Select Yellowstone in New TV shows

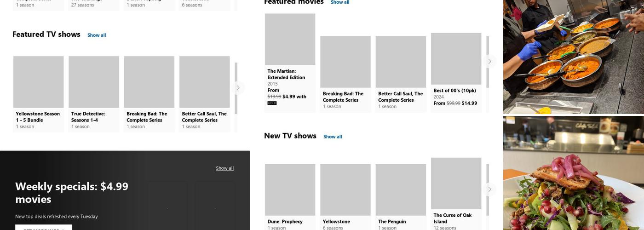(345, 190)
